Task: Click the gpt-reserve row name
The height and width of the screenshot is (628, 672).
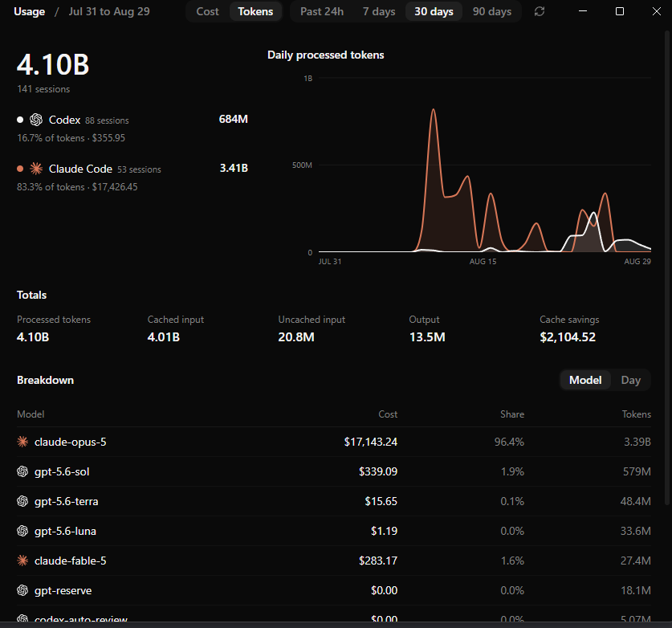Action: (63, 591)
